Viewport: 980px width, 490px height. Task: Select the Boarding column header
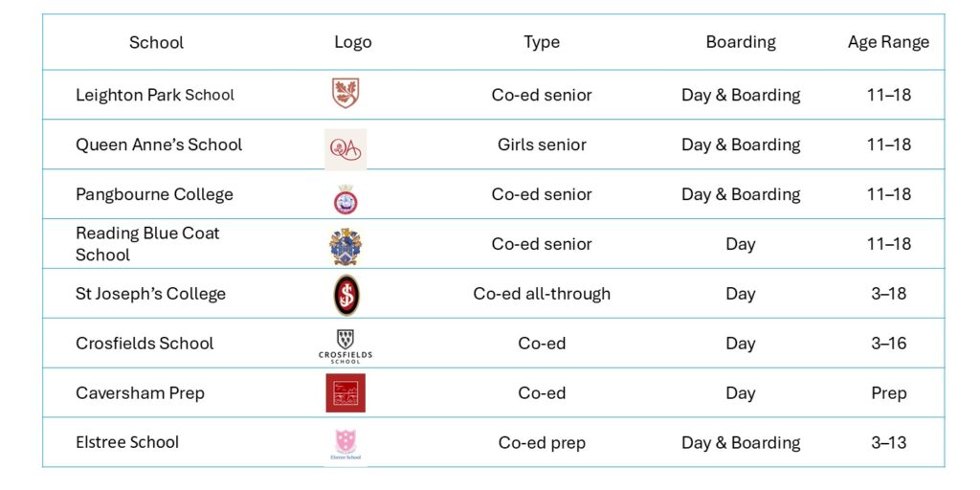tap(741, 42)
